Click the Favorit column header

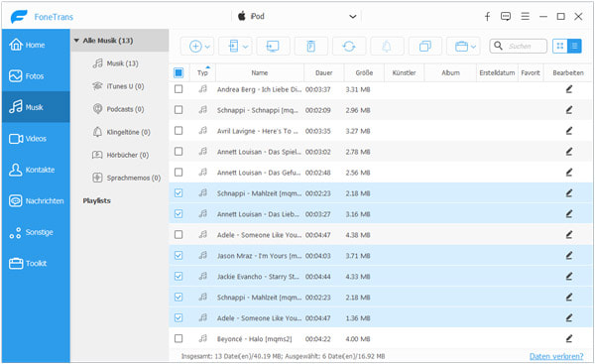pyautogui.click(x=531, y=72)
